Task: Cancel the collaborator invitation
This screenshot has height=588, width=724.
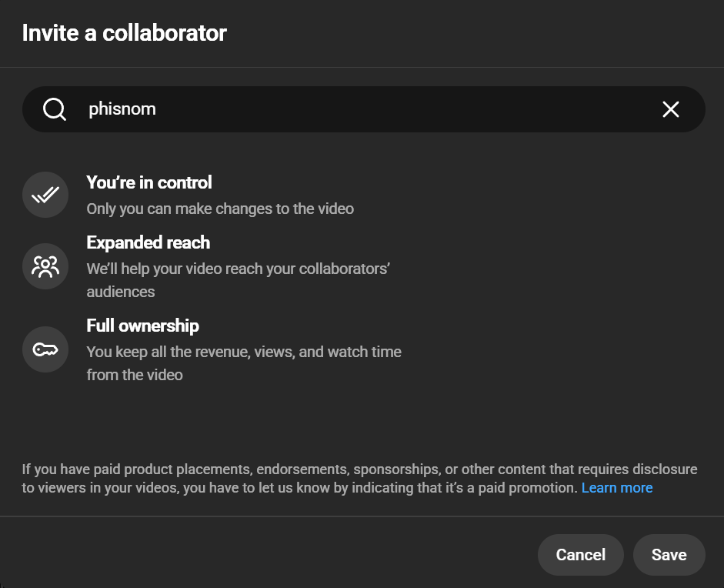Action: click(580, 555)
